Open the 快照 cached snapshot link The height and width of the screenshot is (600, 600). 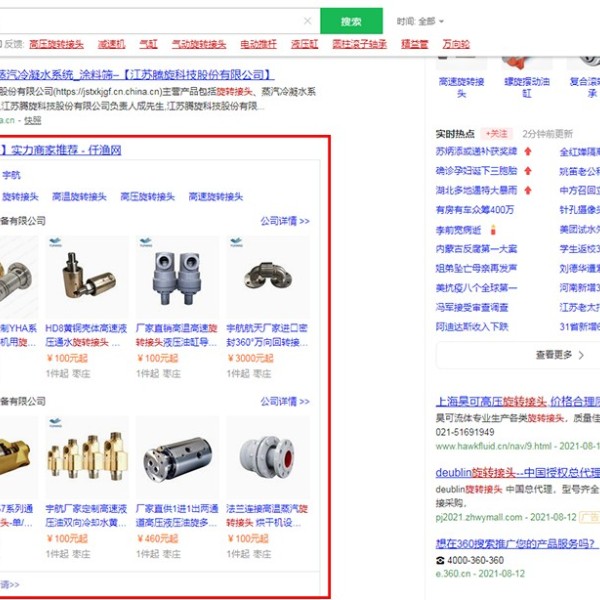[33, 121]
